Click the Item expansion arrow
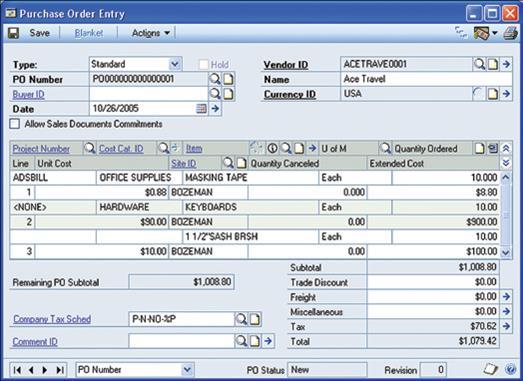The width and height of the screenshot is (523, 381). (x=312, y=148)
